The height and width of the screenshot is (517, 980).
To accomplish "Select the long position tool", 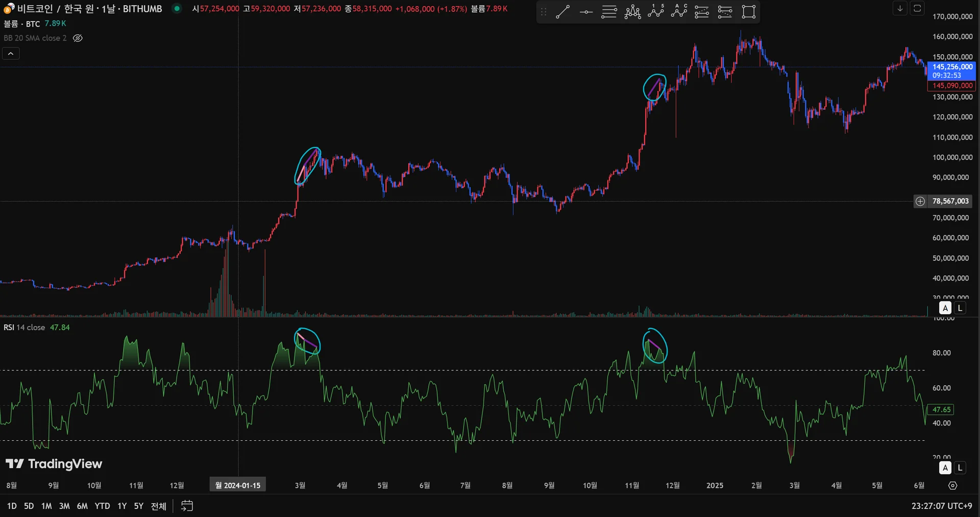I will tap(702, 11).
